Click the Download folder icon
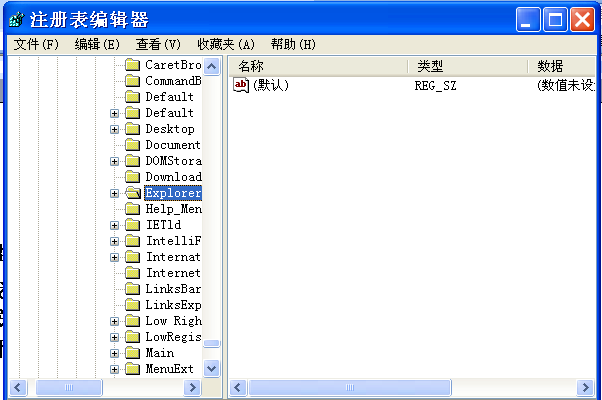 [132, 177]
